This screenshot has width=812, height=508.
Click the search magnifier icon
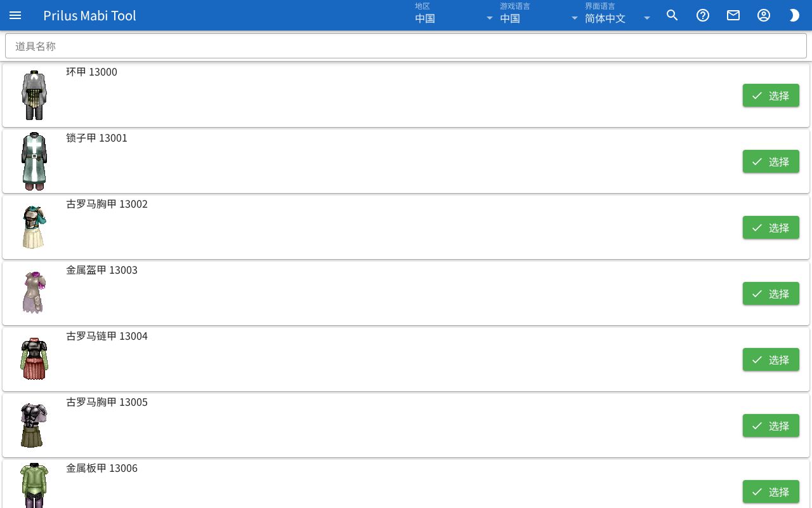(672, 15)
